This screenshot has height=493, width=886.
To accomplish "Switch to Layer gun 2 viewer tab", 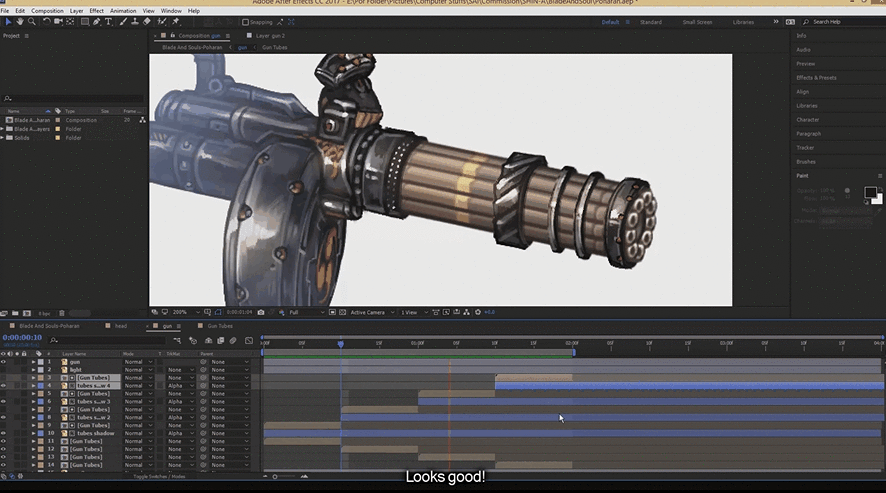I will point(270,36).
